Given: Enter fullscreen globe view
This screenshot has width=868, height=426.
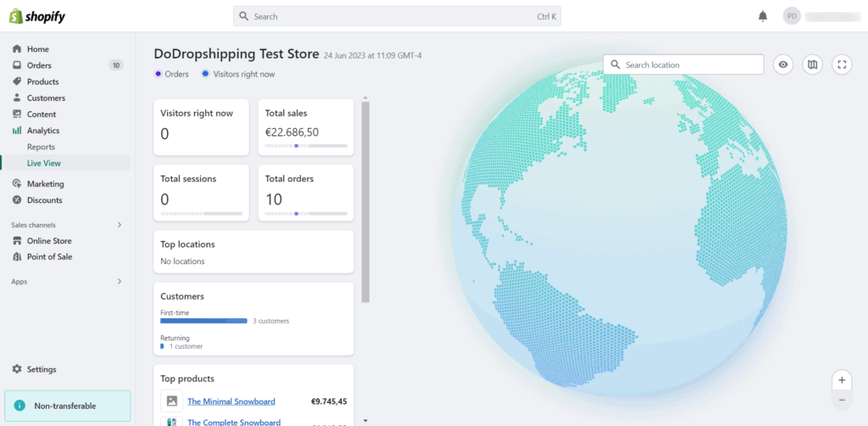Looking at the screenshot, I should [842, 64].
